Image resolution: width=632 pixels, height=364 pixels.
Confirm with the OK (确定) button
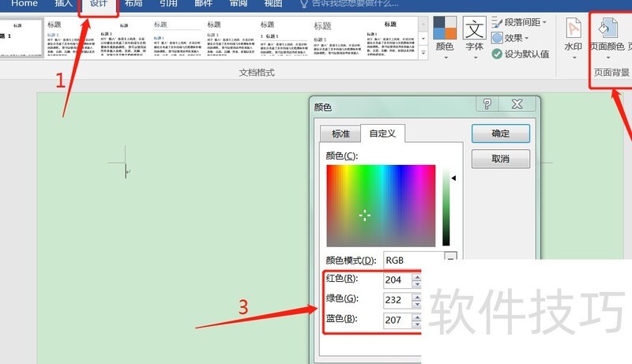[x=501, y=133]
